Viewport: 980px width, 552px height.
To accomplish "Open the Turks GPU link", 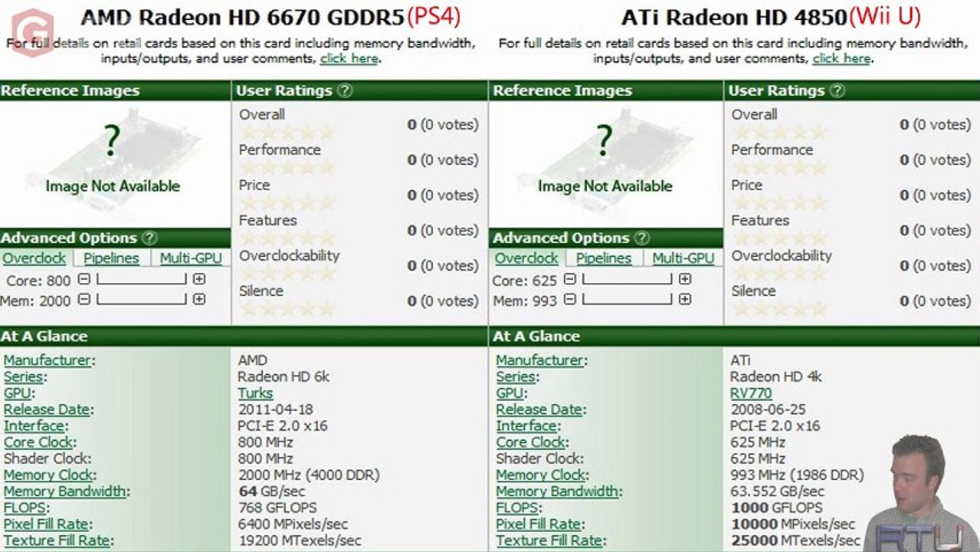I will pyautogui.click(x=255, y=393).
